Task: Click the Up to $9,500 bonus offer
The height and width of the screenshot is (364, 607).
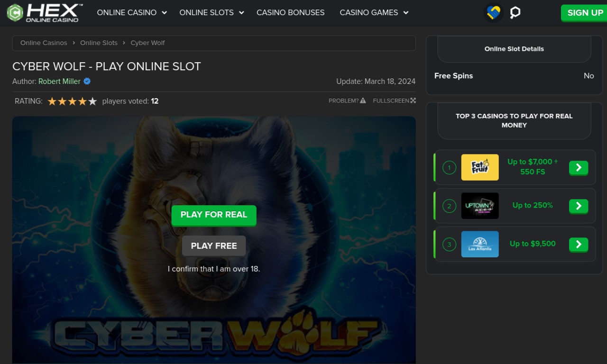Action: (x=533, y=244)
